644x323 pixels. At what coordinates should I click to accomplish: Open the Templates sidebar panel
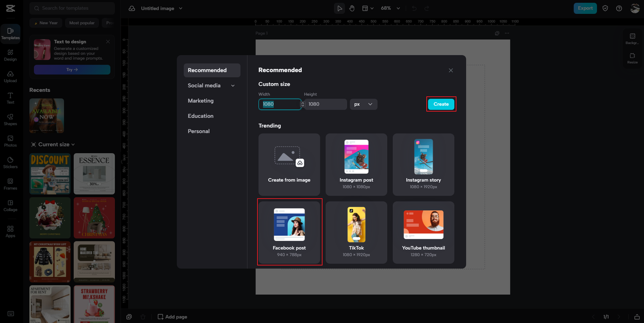(11, 34)
